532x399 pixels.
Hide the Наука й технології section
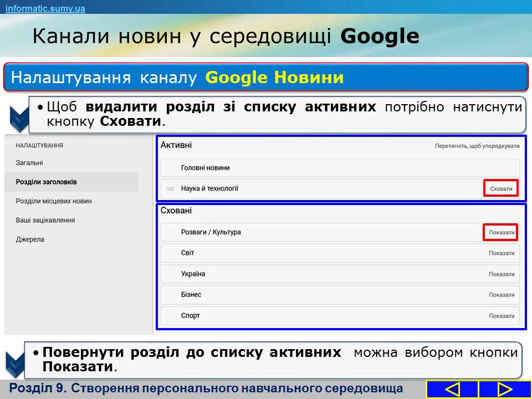[x=501, y=189]
